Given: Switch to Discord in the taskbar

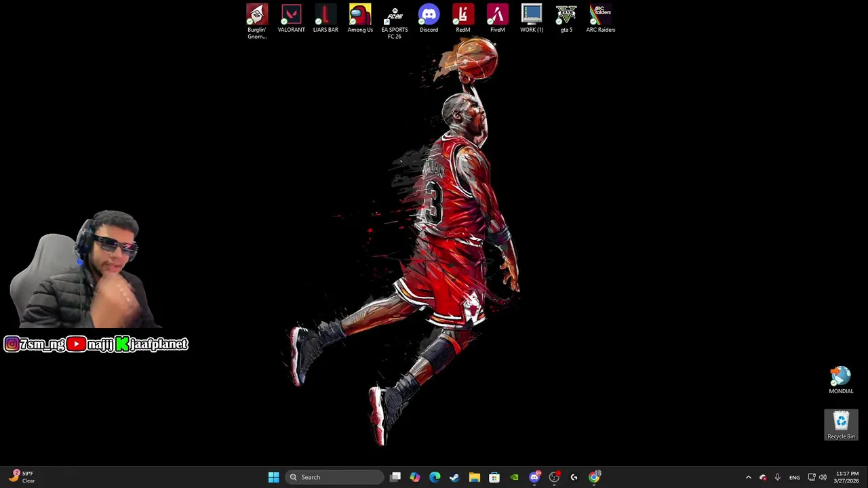Looking at the screenshot, I should [534, 477].
